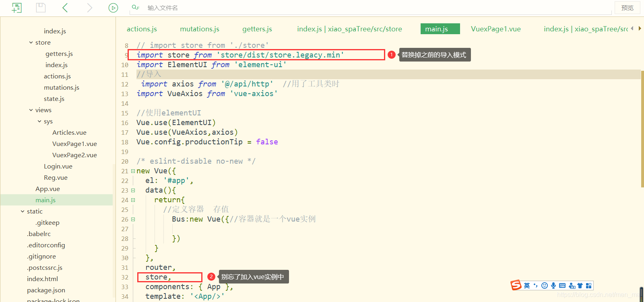Open actions.js in the project tree
644x302 pixels.
[x=57, y=76]
